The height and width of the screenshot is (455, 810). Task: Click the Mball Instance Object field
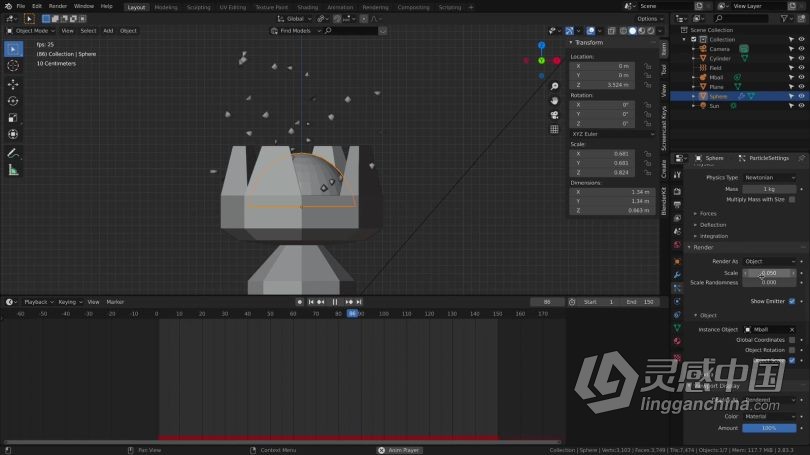point(769,330)
